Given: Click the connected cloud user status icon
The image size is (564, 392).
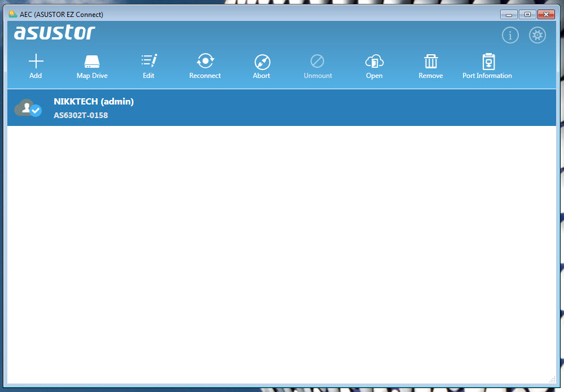Looking at the screenshot, I should tap(28, 108).
